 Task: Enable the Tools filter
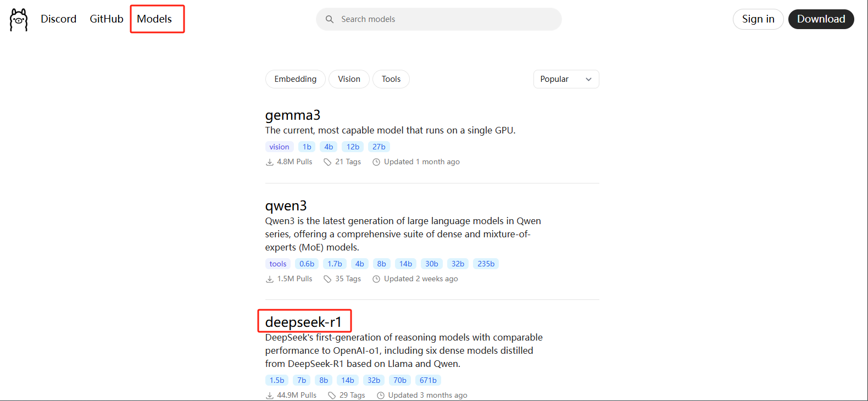coord(391,79)
